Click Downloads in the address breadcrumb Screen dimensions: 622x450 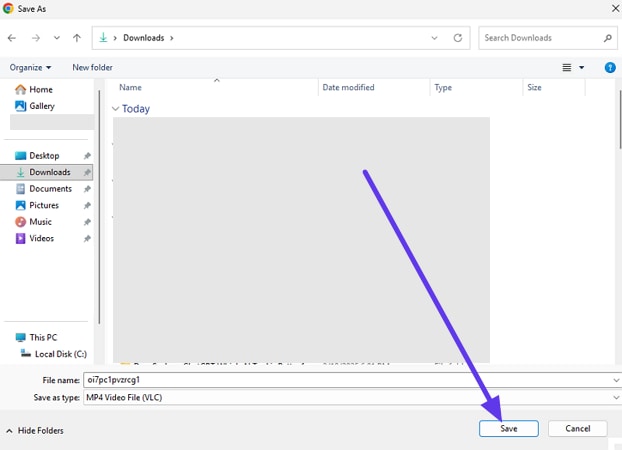tap(144, 38)
